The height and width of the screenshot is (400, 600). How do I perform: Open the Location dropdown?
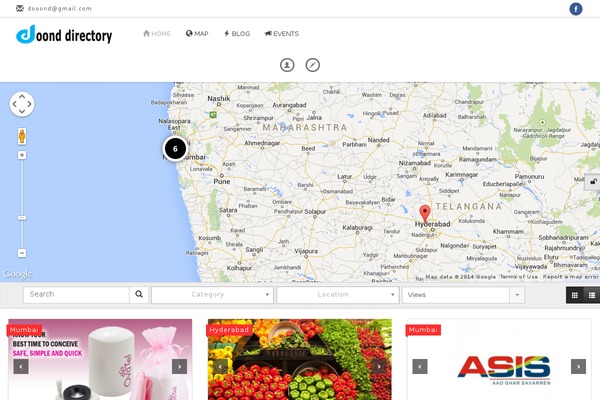(338, 295)
